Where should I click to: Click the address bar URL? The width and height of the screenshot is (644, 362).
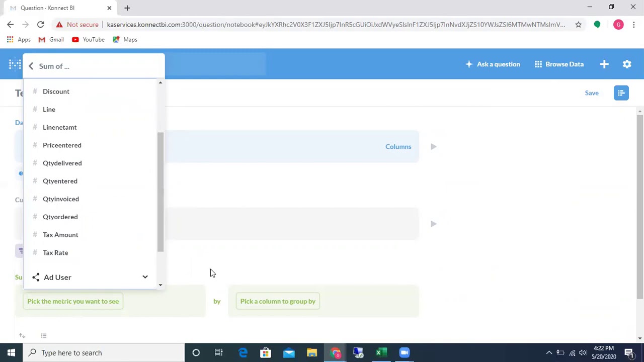click(336, 25)
